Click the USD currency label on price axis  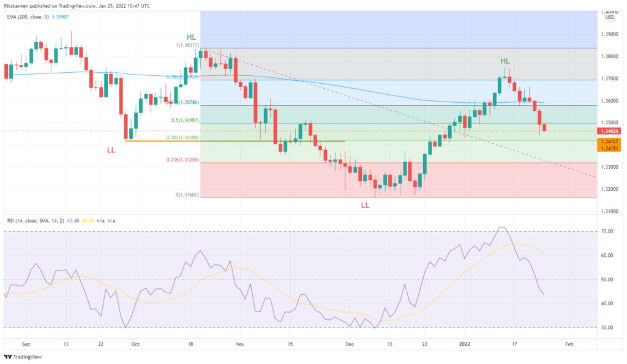tap(610, 17)
